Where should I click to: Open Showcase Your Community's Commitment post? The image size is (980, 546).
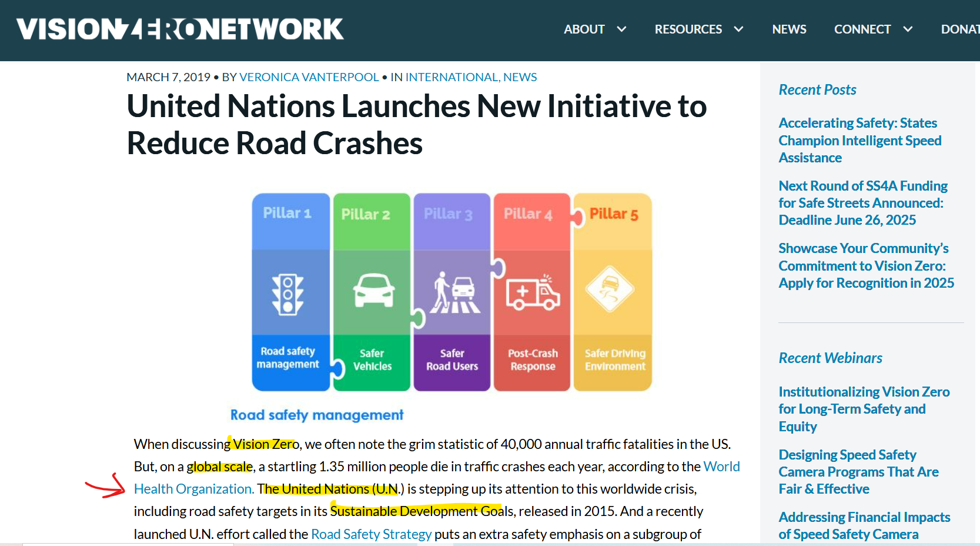(x=867, y=266)
